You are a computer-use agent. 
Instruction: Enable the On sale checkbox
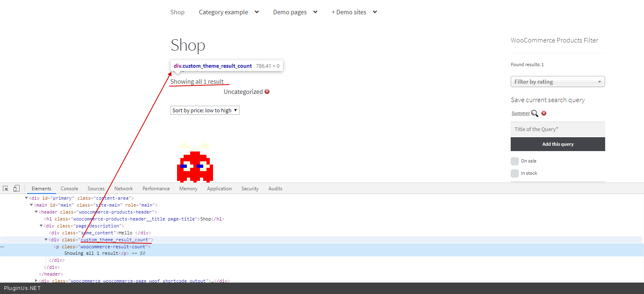tap(515, 161)
